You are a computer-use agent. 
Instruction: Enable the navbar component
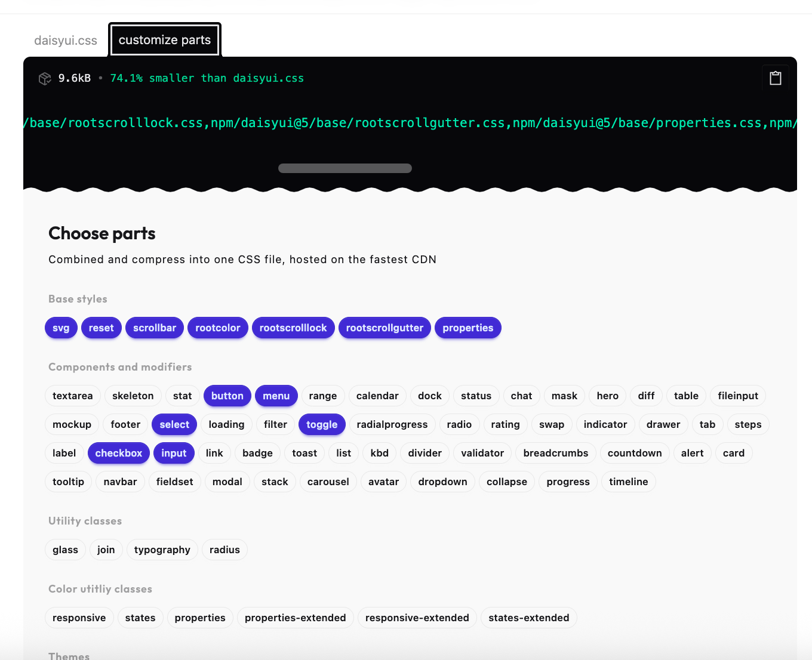point(121,482)
